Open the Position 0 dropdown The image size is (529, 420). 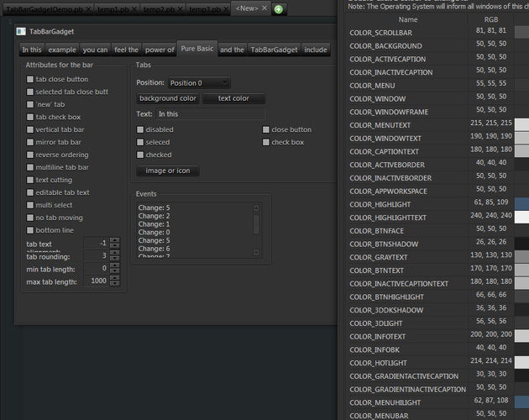click(x=199, y=82)
